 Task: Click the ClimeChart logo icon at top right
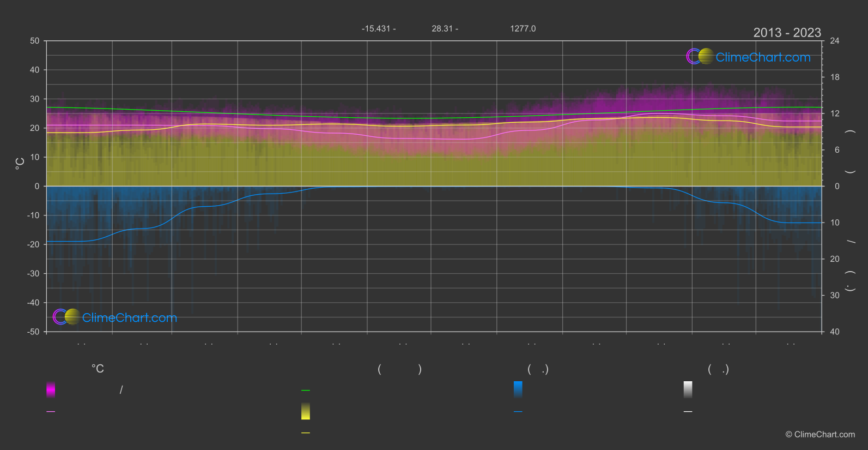[700, 57]
